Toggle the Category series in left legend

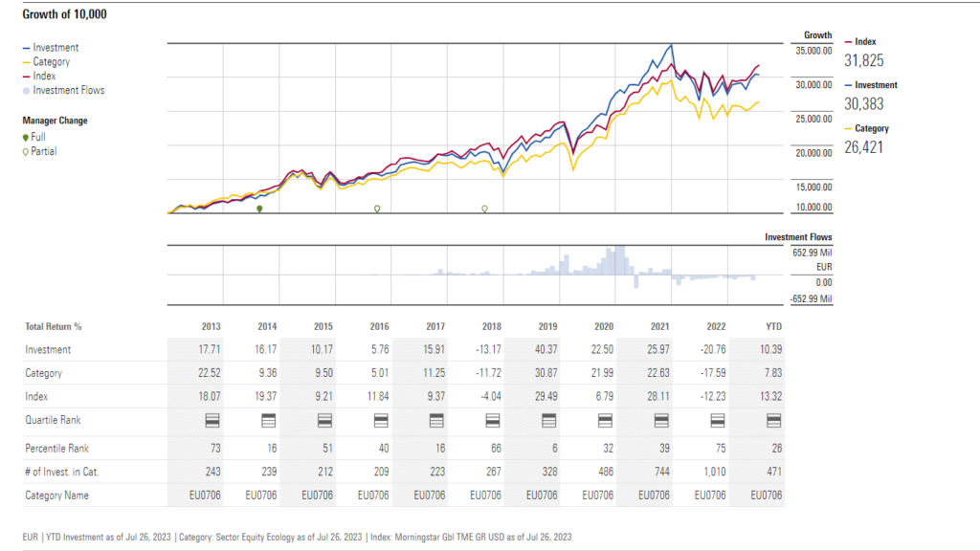click(x=51, y=62)
